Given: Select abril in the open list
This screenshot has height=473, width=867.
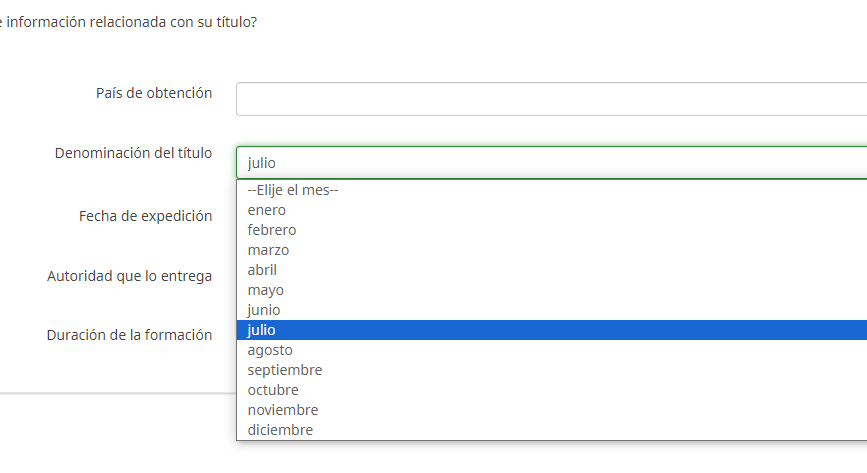Looking at the screenshot, I should (262, 270).
